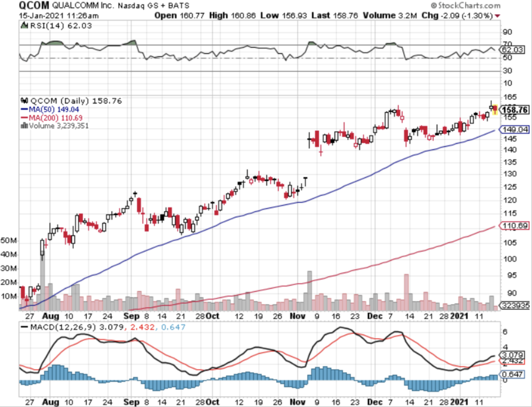Viewport: 532px width, 407px height.
Task: Click the 140 label on the price axis
Action: click(x=510, y=150)
